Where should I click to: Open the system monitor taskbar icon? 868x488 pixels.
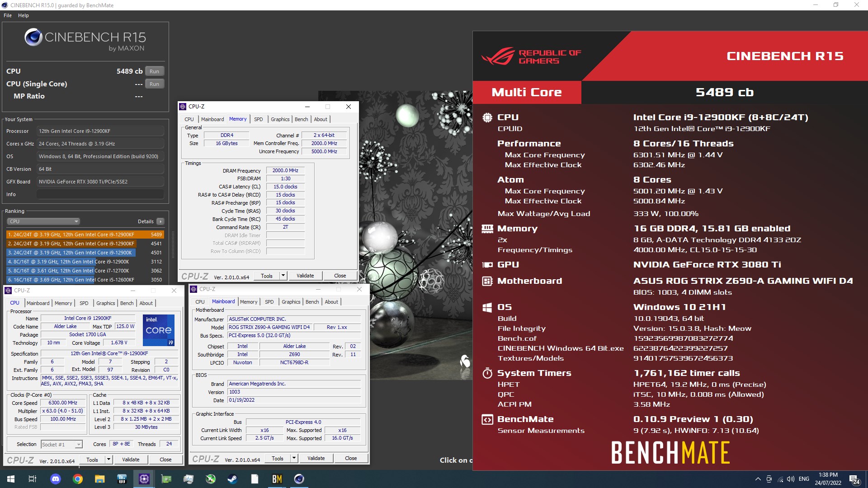point(189,479)
